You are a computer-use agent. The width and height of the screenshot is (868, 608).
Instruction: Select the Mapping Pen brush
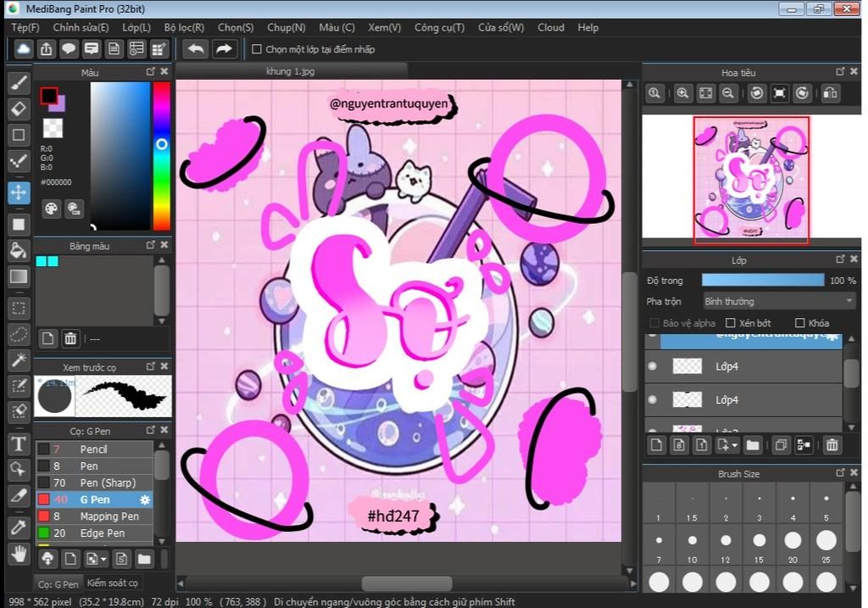(x=94, y=516)
